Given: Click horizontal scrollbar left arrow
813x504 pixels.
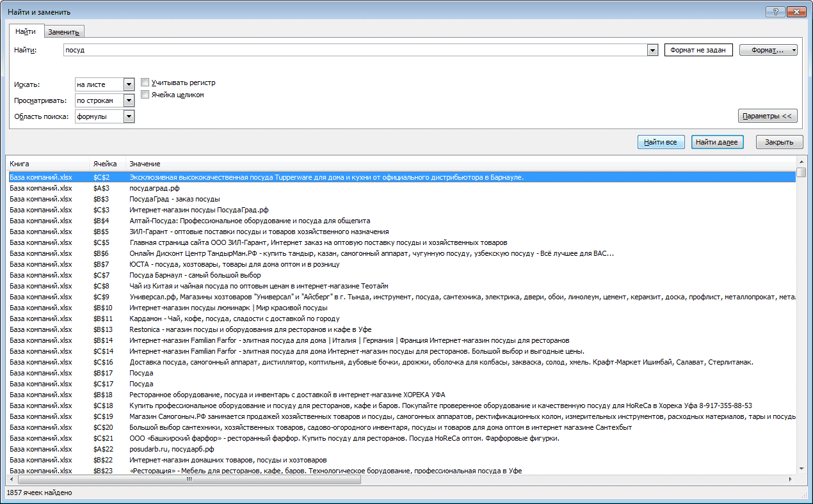Looking at the screenshot, I should 12,480.
